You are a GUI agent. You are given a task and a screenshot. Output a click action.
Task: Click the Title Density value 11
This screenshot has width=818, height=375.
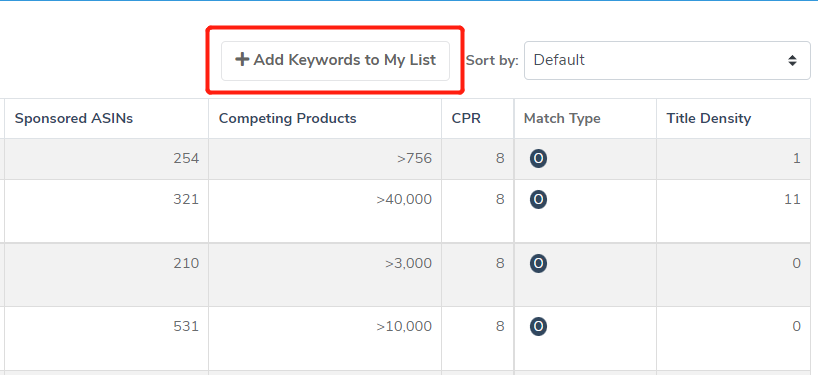pyautogui.click(x=792, y=199)
